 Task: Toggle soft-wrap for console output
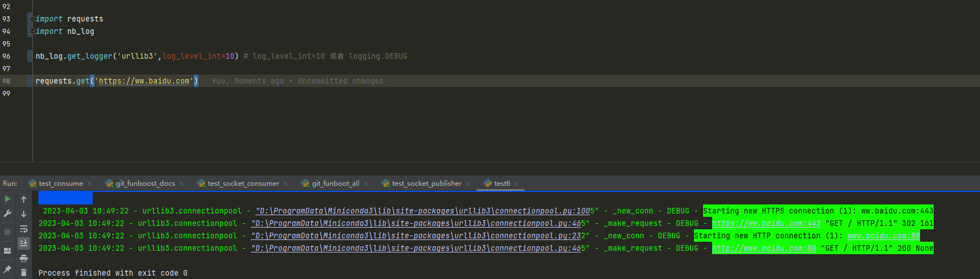pyautogui.click(x=24, y=229)
